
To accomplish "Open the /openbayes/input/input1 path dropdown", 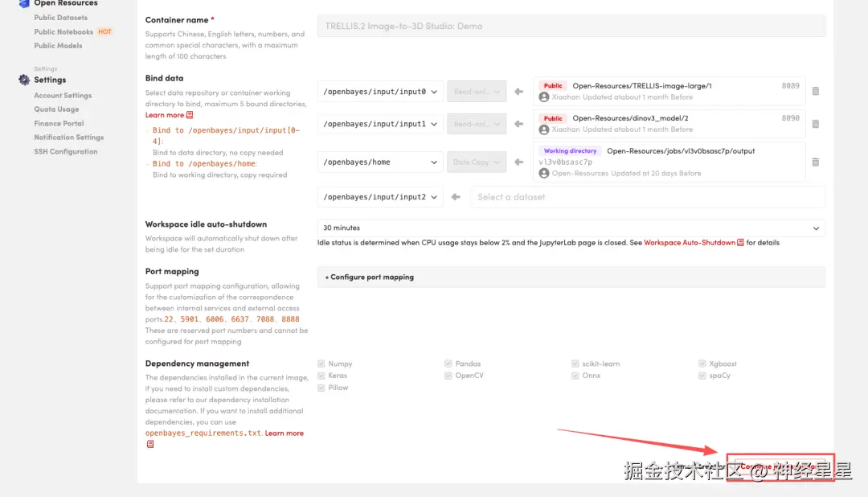I will pyautogui.click(x=379, y=124).
